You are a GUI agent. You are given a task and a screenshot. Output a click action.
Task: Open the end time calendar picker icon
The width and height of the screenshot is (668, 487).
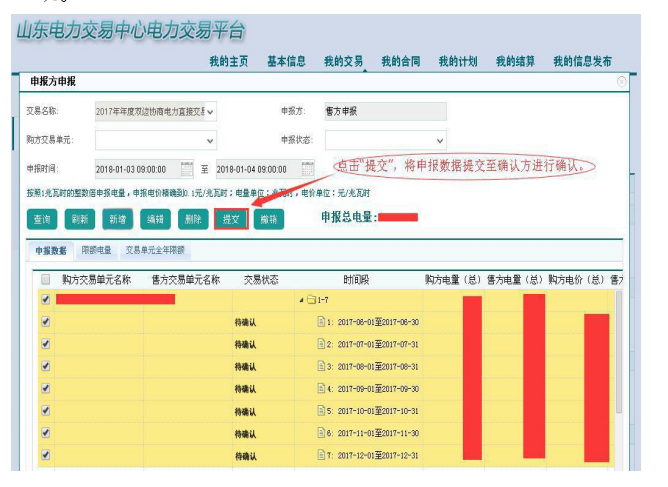point(306,169)
